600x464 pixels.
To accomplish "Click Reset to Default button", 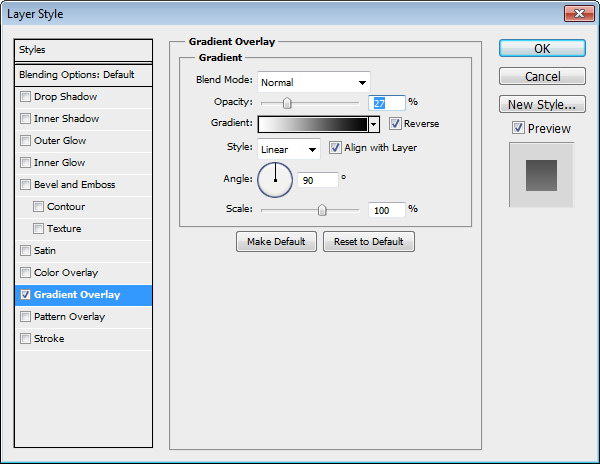I will pyautogui.click(x=368, y=242).
